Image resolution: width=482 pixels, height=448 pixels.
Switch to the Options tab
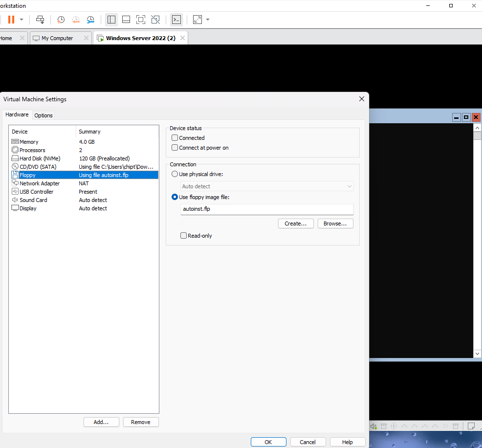click(x=44, y=115)
